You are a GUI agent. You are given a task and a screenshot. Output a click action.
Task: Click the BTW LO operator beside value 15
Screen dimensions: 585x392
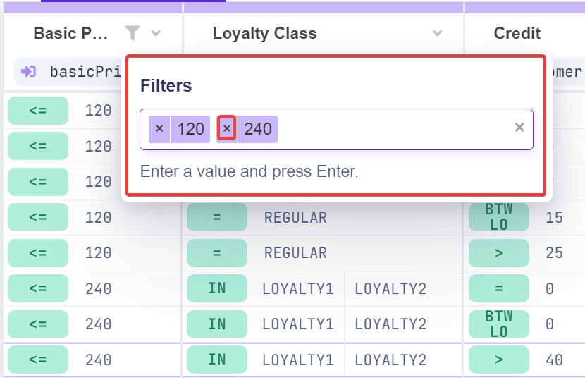(499, 217)
